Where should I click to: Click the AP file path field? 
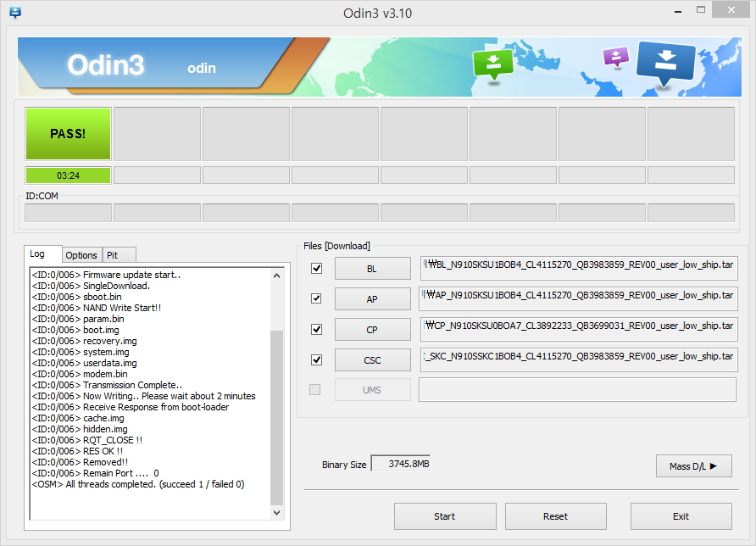click(579, 298)
